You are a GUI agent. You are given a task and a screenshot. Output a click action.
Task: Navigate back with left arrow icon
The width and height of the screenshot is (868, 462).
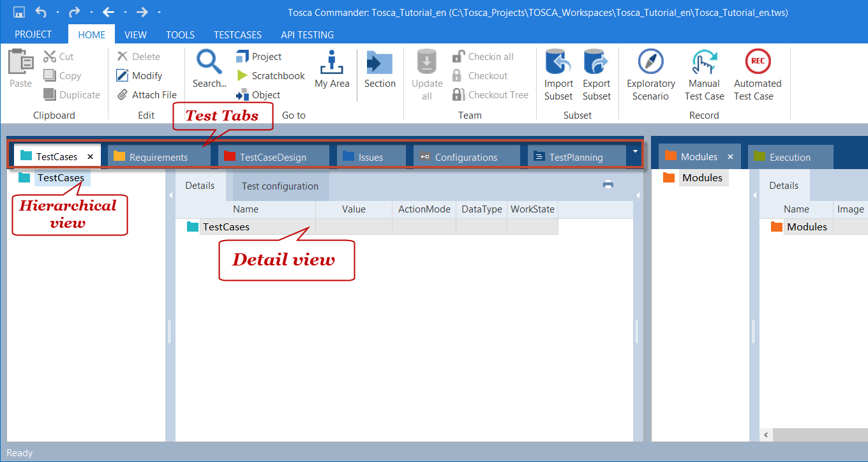click(x=108, y=12)
